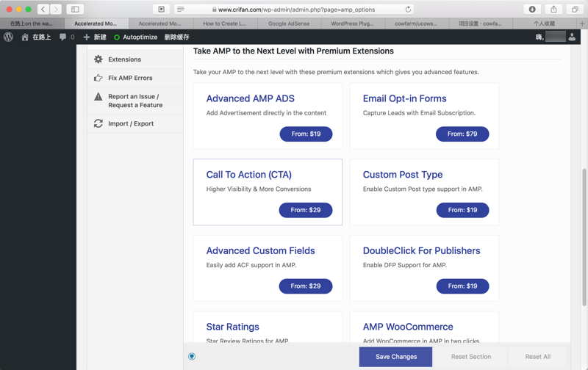Open the Call To Action (CTA) link
588x370 pixels.
click(248, 175)
